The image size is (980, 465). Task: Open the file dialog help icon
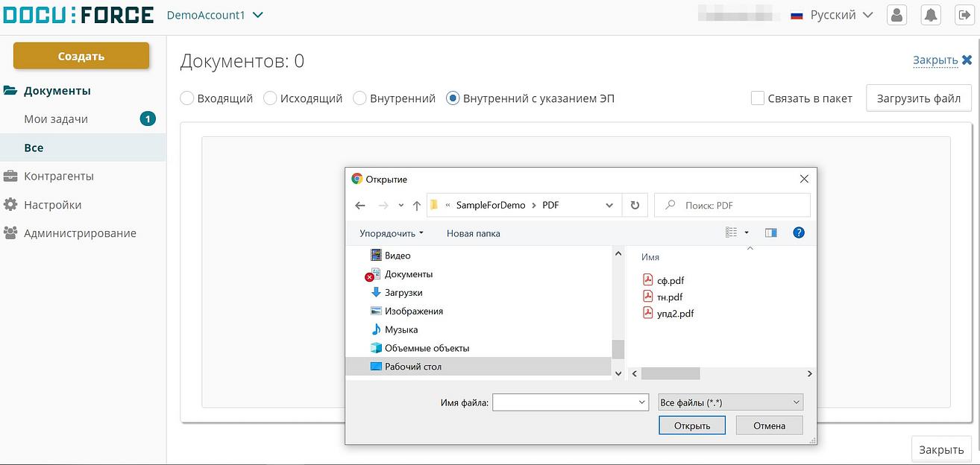click(799, 233)
